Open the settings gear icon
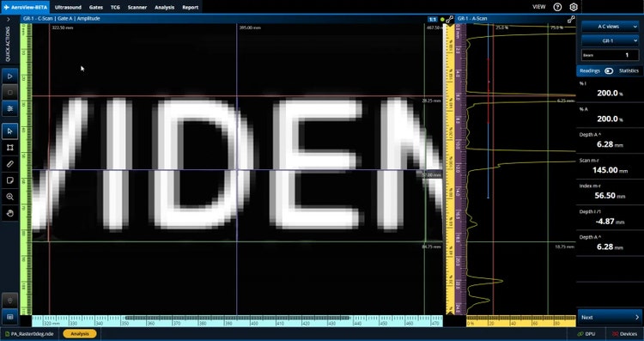 click(x=574, y=7)
